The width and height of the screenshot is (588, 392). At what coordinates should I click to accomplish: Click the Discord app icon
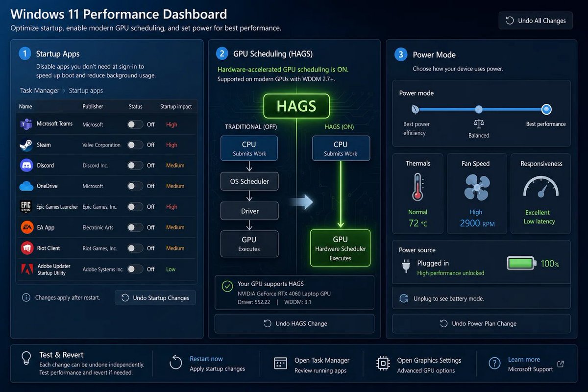(x=26, y=166)
